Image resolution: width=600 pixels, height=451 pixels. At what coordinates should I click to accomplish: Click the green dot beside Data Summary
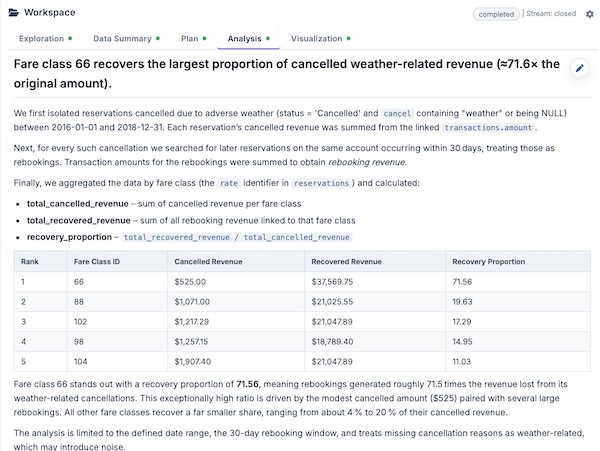158,38
